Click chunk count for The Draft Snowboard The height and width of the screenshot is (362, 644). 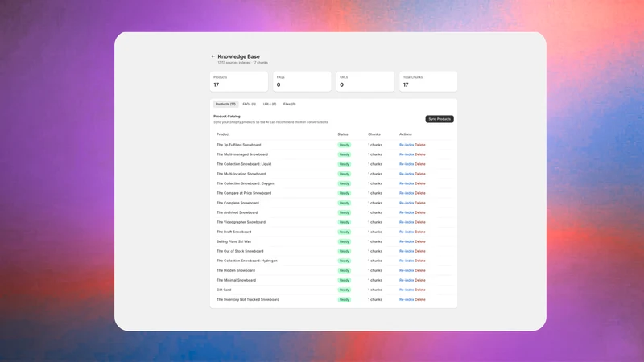pos(375,232)
